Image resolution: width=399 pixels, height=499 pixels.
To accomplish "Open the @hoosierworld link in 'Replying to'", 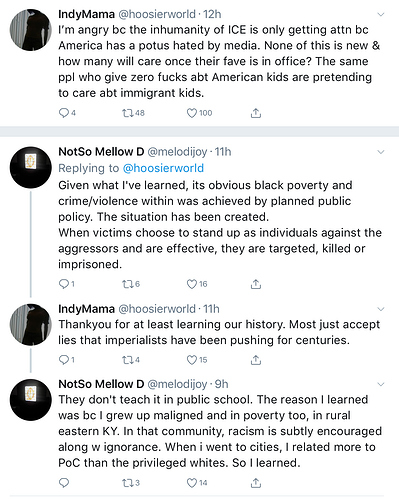I will point(163,168).
